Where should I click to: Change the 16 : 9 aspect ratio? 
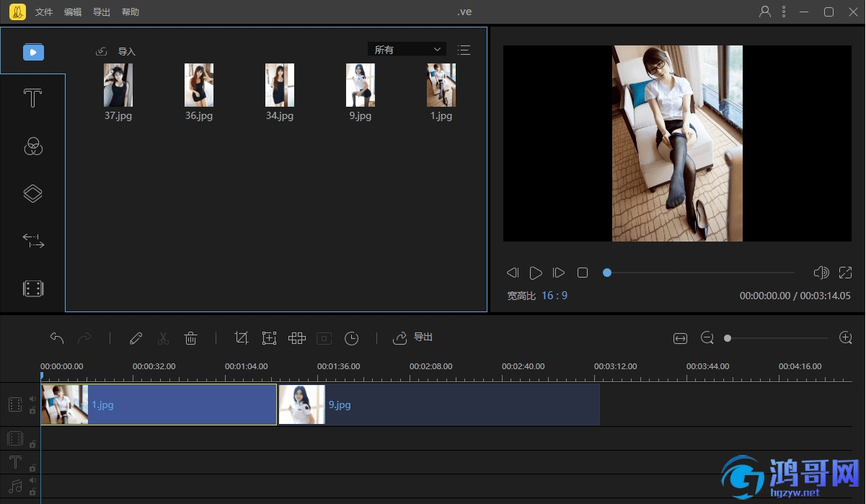tap(554, 296)
